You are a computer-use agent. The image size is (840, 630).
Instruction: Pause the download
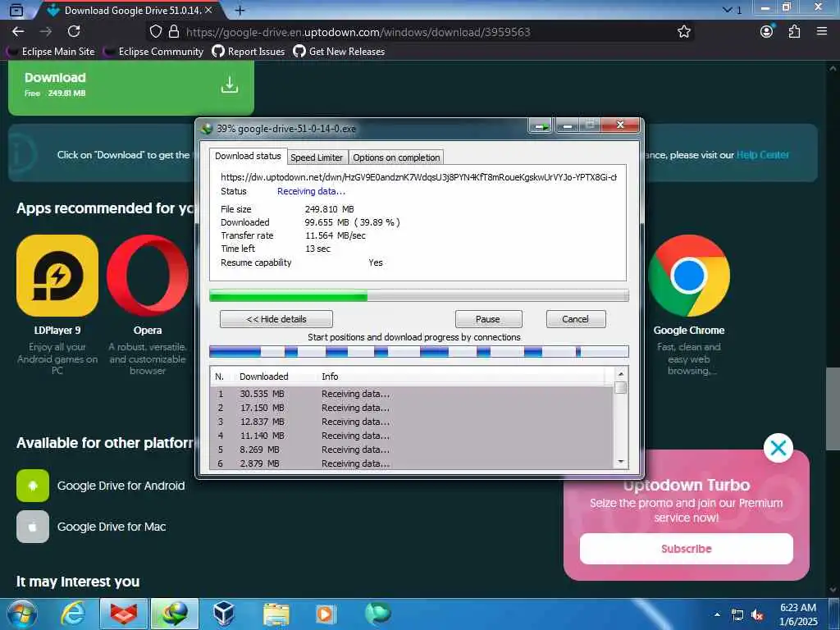pyautogui.click(x=488, y=319)
